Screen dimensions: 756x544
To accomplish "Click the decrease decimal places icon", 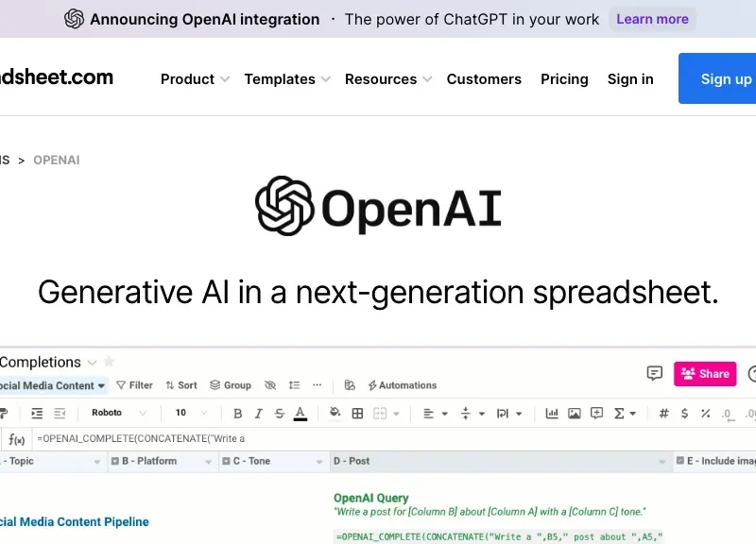I will point(728,415).
